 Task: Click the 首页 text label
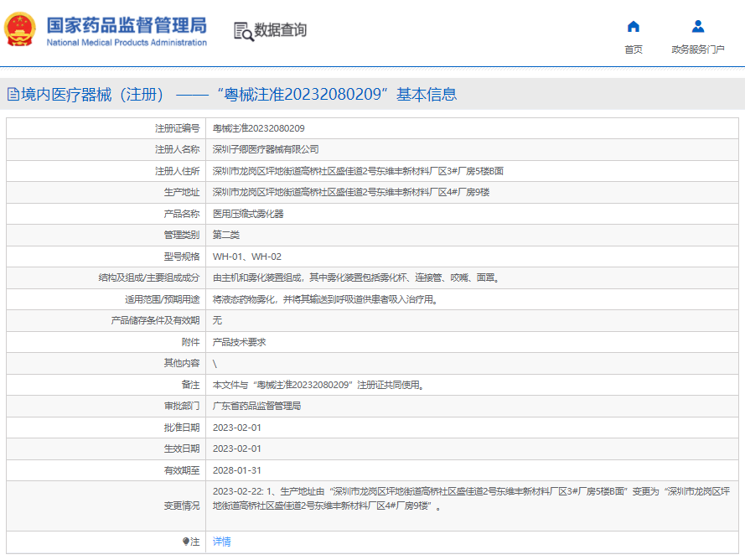(634, 49)
